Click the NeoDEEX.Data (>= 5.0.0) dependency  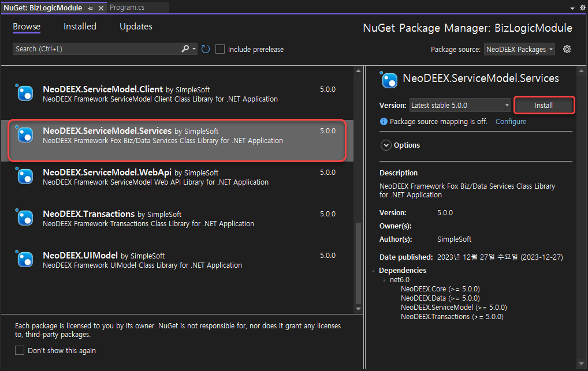440,298
